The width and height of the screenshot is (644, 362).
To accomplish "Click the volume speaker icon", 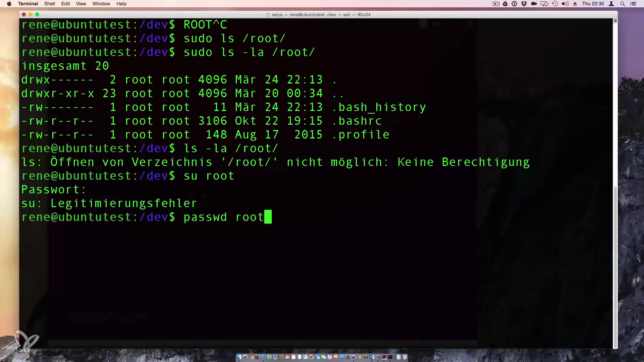I will 565,4.
